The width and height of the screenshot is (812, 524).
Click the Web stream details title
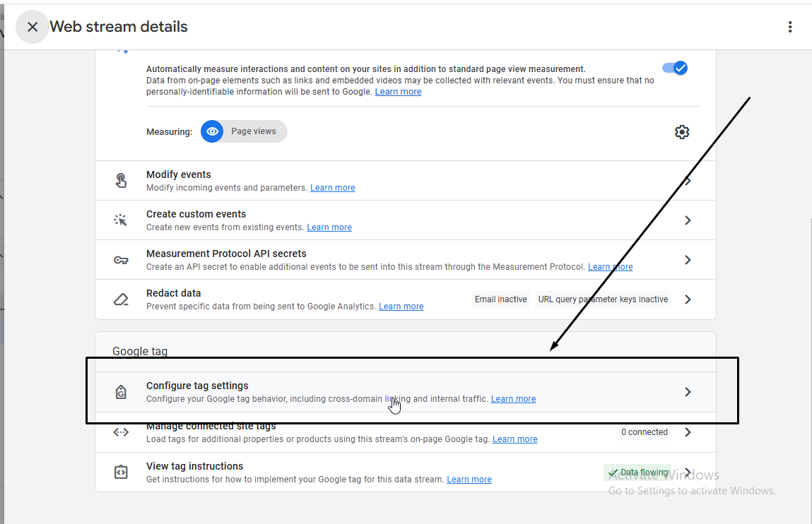point(119,27)
